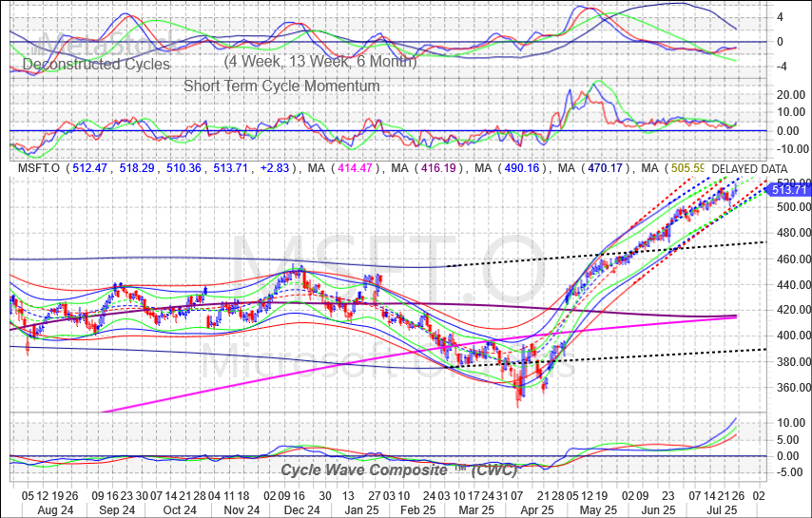
Task: Click the Short Term Cycle Momentum label
Action: [281, 86]
